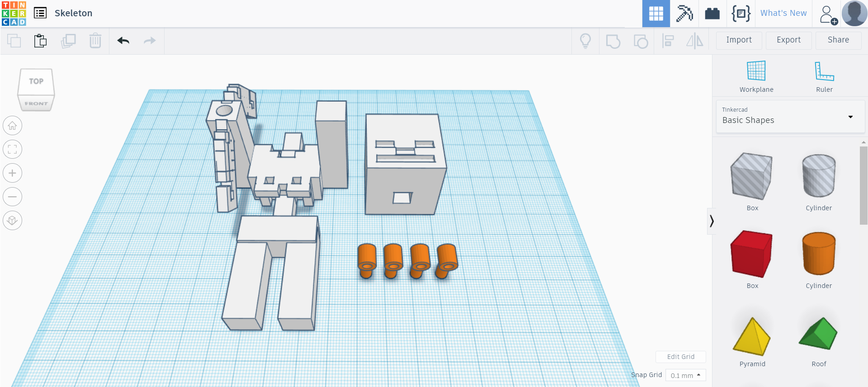Redo the last undone action
This screenshot has width=868, height=387.
click(x=150, y=41)
